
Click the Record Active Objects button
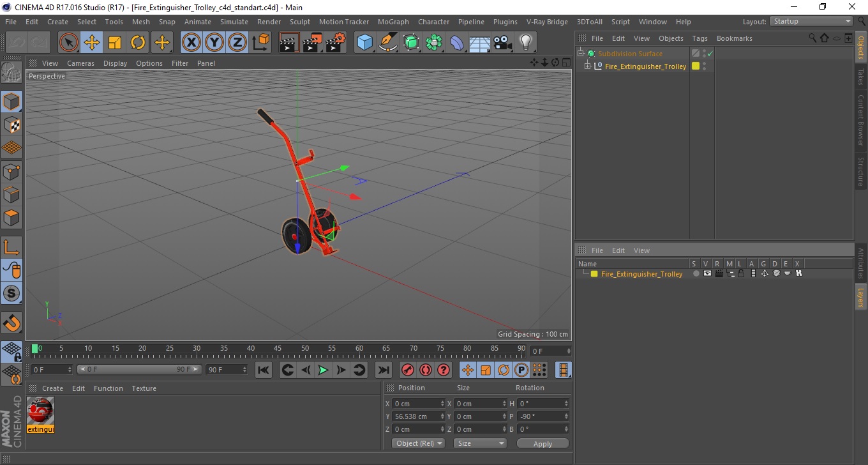(407, 370)
